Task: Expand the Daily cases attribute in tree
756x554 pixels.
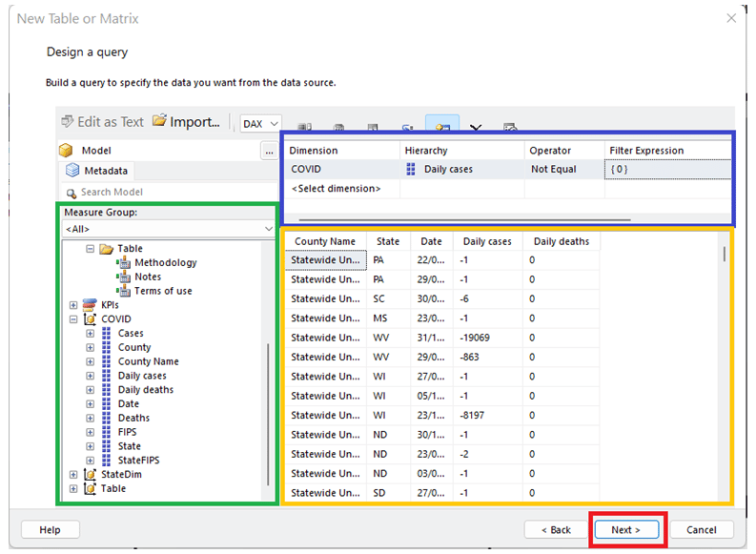Action: tap(91, 376)
